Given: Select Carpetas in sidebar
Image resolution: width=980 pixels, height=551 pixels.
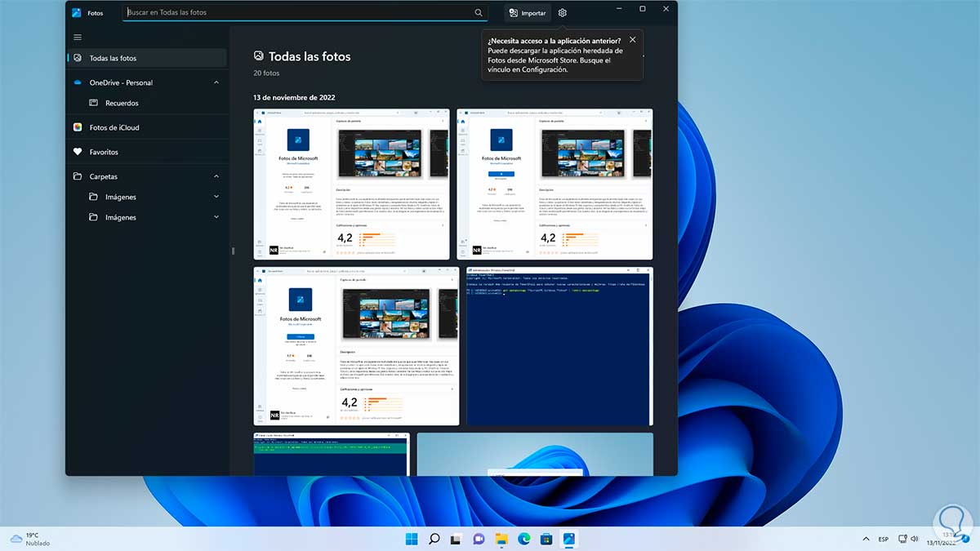Looking at the screenshot, I should [x=147, y=176].
